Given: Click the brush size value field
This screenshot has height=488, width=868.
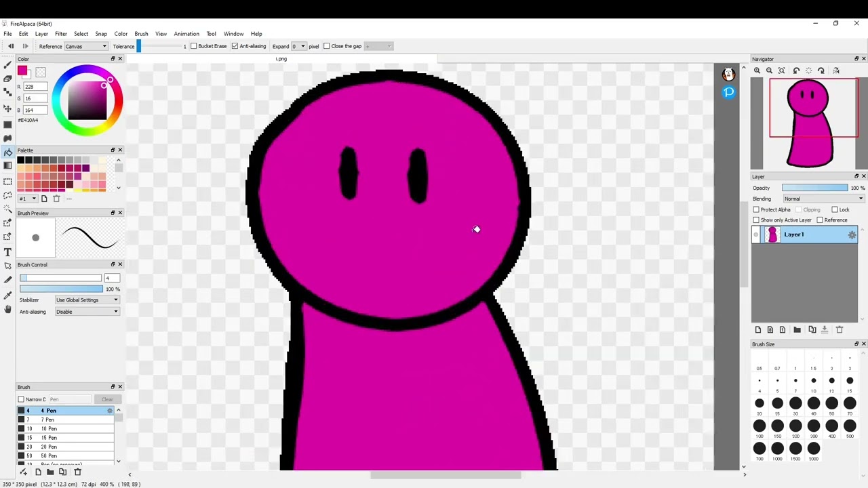Looking at the screenshot, I should point(112,278).
